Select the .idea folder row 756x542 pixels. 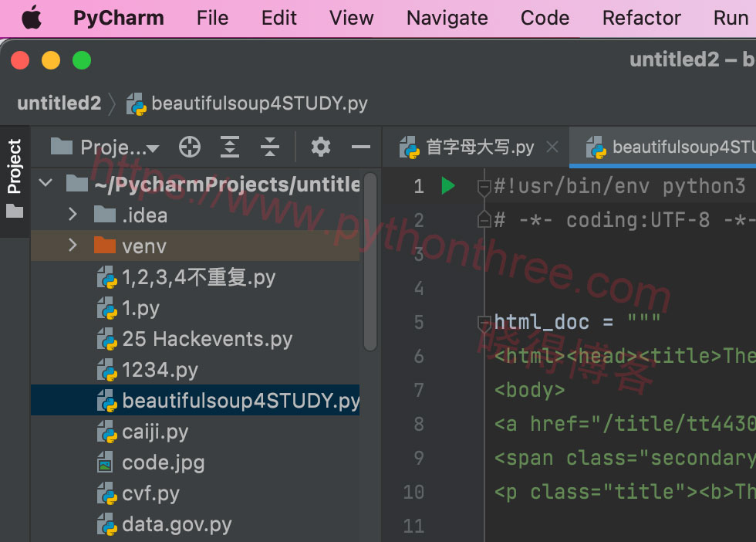tap(195, 215)
